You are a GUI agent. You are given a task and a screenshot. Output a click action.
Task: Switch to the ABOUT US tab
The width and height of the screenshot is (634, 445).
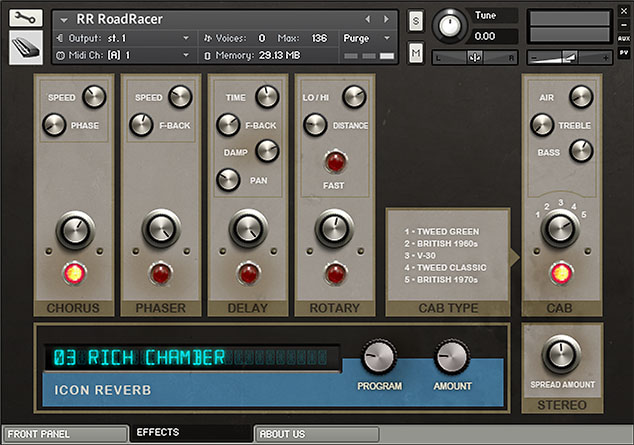(x=317, y=434)
